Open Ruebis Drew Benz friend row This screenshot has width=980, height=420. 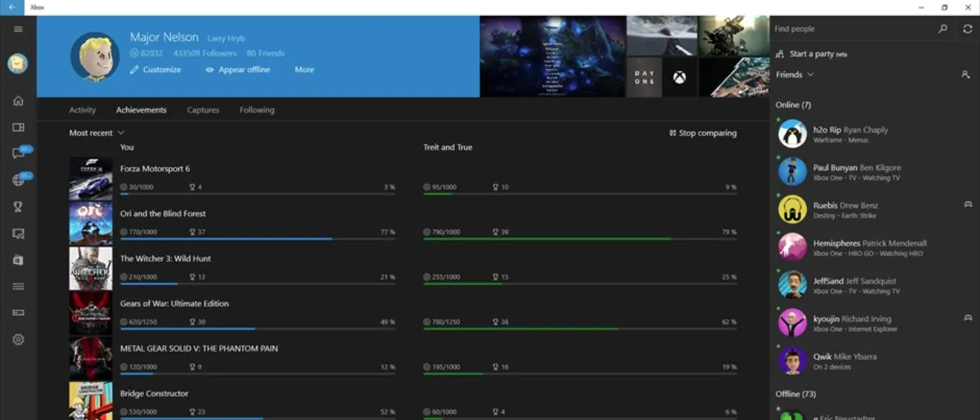tap(874, 209)
